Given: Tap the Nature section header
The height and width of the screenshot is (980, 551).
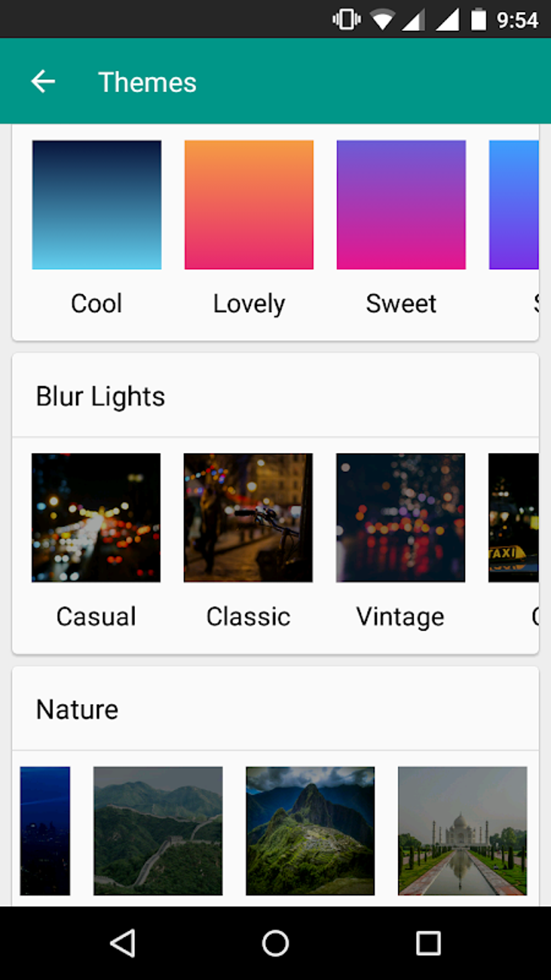Looking at the screenshot, I should (x=77, y=709).
